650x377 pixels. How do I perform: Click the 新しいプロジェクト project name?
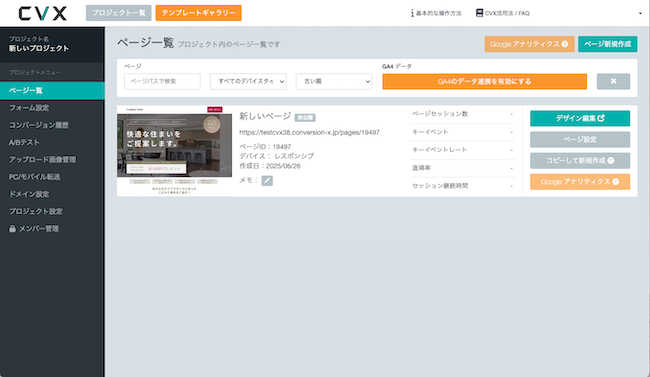(39, 49)
